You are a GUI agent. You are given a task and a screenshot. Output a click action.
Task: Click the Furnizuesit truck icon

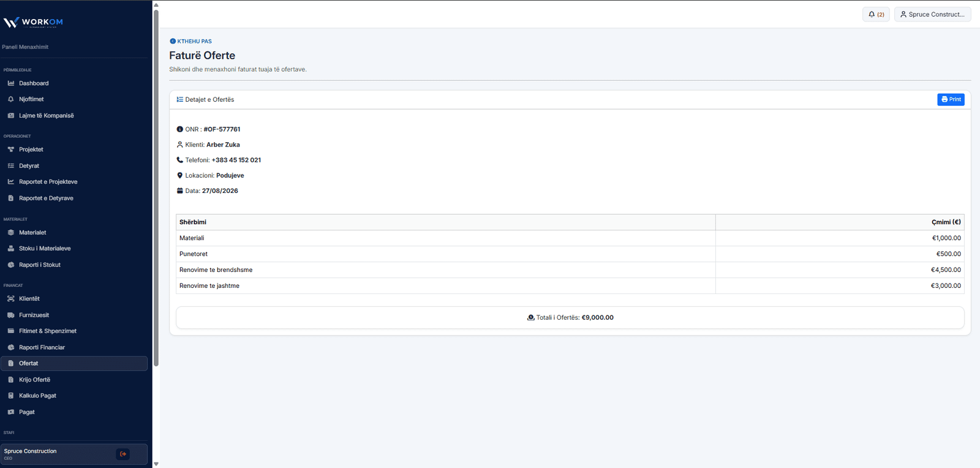(x=11, y=315)
